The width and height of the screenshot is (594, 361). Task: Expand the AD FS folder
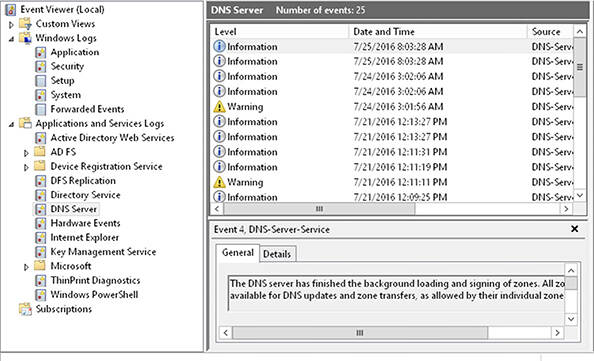pos(26,153)
